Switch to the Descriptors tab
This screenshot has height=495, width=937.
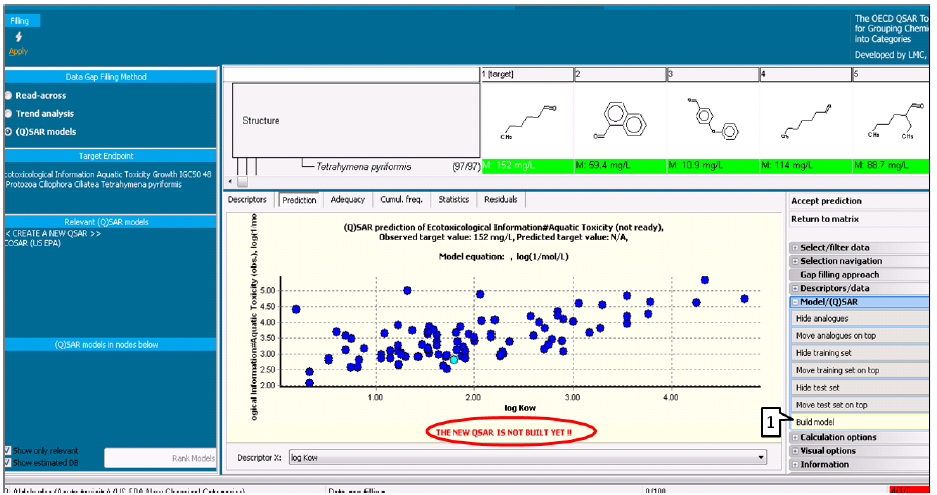click(247, 200)
